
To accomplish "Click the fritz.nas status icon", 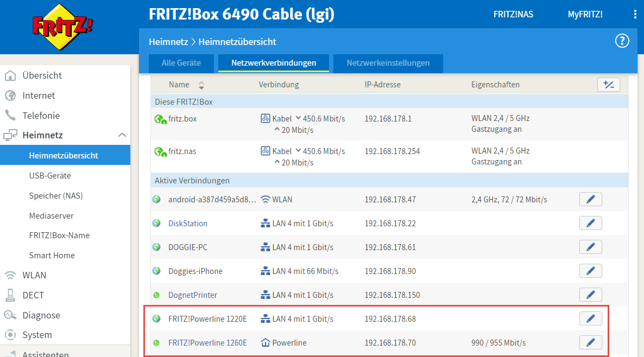I will pyautogui.click(x=160, y=152).
